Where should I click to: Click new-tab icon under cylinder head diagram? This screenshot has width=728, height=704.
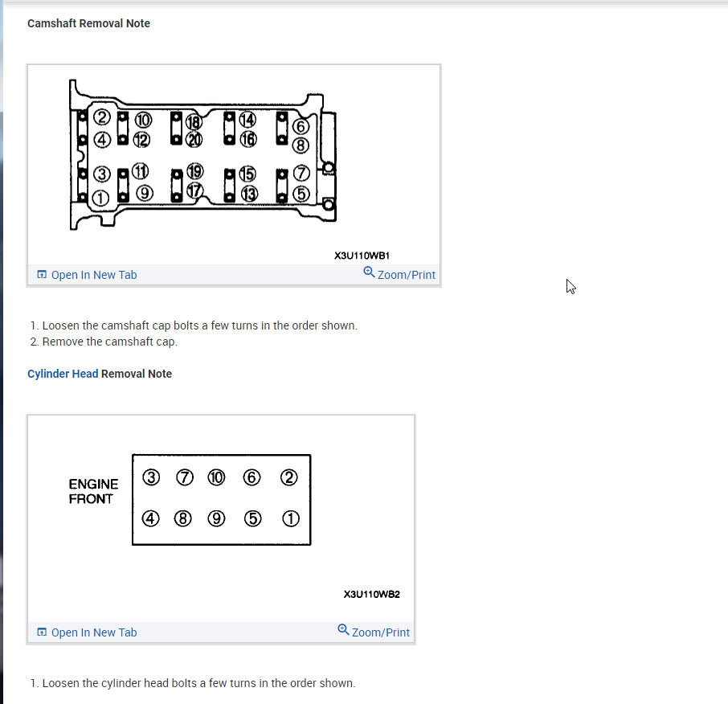click(x=42, y=632)
